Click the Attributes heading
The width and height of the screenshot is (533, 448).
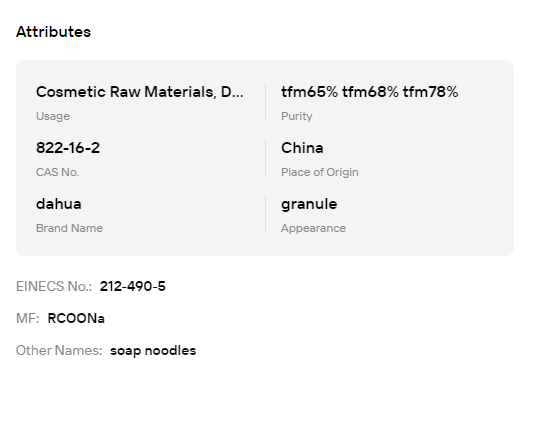point(53,32)
